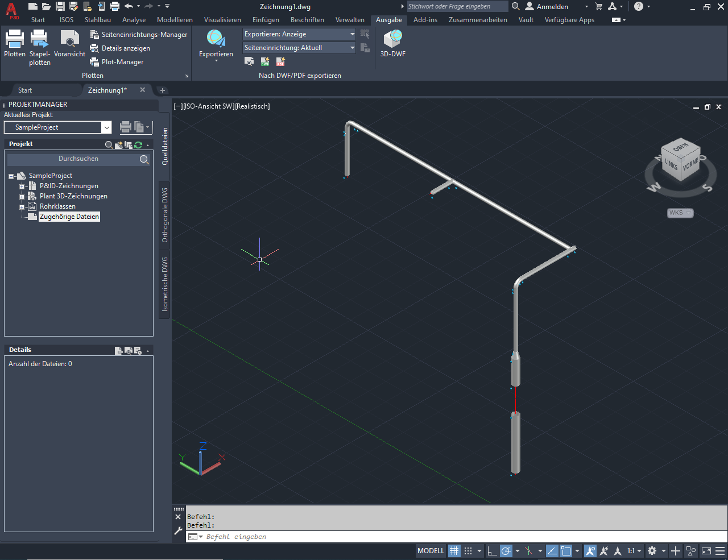Screen dimensions: 728x560
Task: Click the Anmelden sign-in button
Action: click(547, 6)
